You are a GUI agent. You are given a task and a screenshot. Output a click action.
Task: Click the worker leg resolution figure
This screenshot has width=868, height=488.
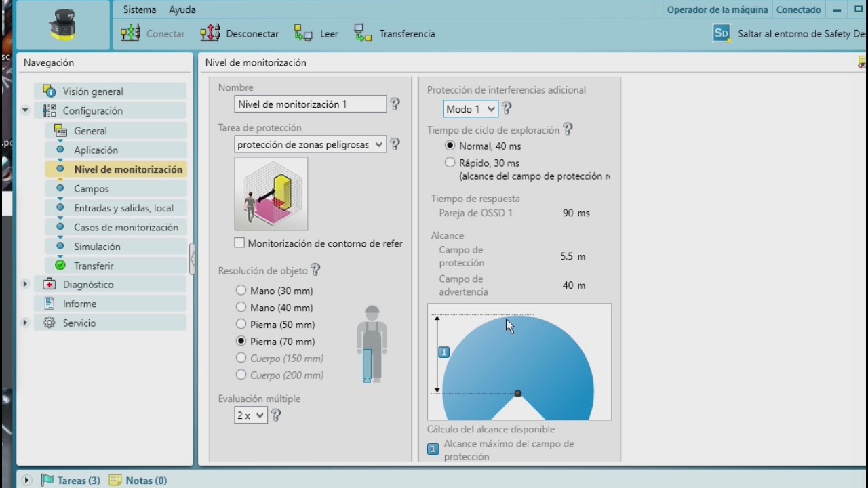[372, 344]
